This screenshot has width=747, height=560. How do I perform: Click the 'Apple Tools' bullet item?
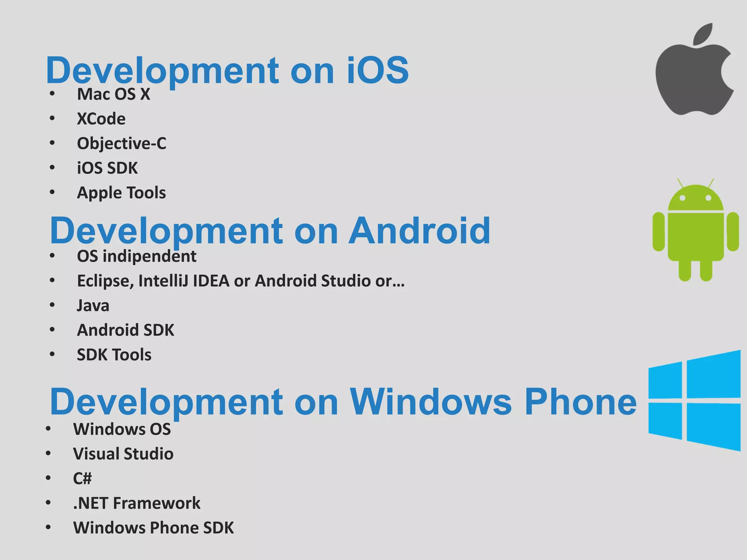pos(121,192)
